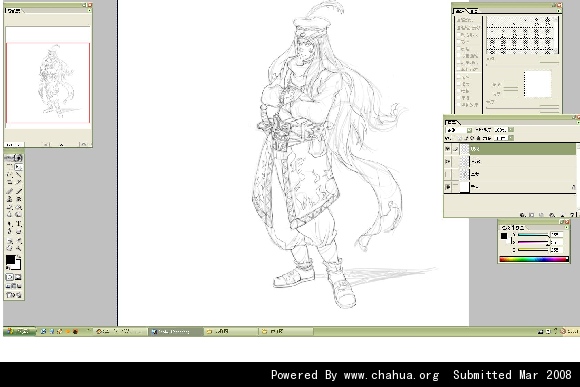The width and height of the screenshot is (580, 387).
Task: Open the Layers panel options menu arrow
Action: (578, 122)
